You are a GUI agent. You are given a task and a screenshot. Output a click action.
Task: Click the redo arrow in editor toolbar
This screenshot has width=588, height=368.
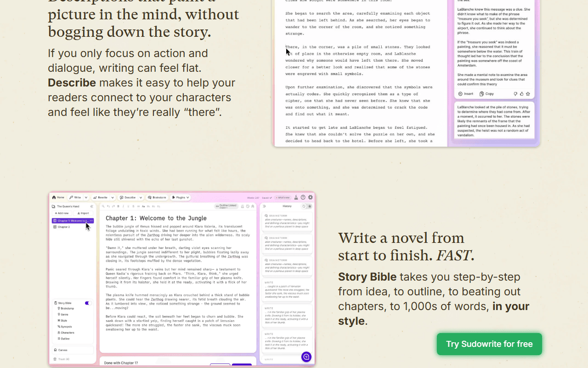tap(113, 206)
